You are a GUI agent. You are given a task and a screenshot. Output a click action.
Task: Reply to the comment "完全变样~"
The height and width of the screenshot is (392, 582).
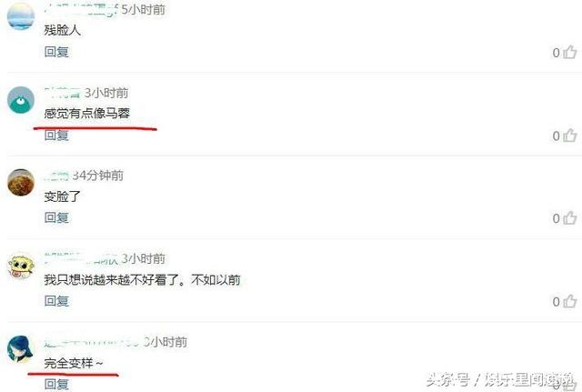pos(56,384)
